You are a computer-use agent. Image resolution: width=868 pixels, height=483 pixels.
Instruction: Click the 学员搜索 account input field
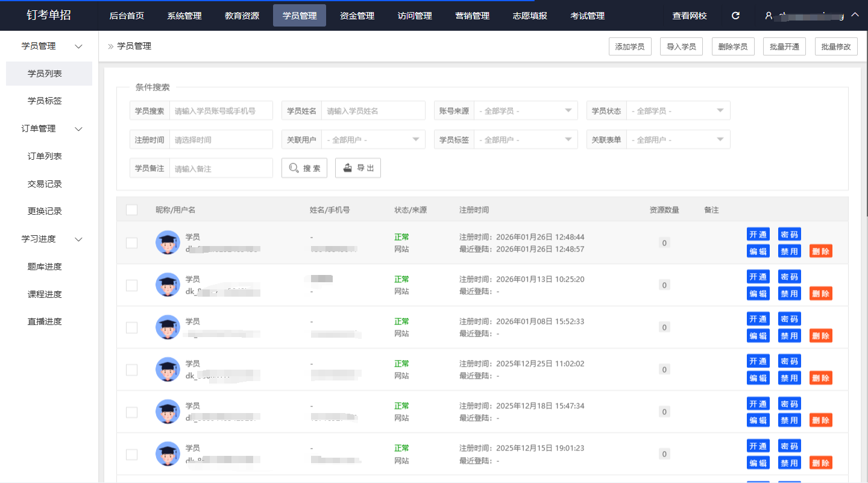pyautogui.click(x=221, y=111)
